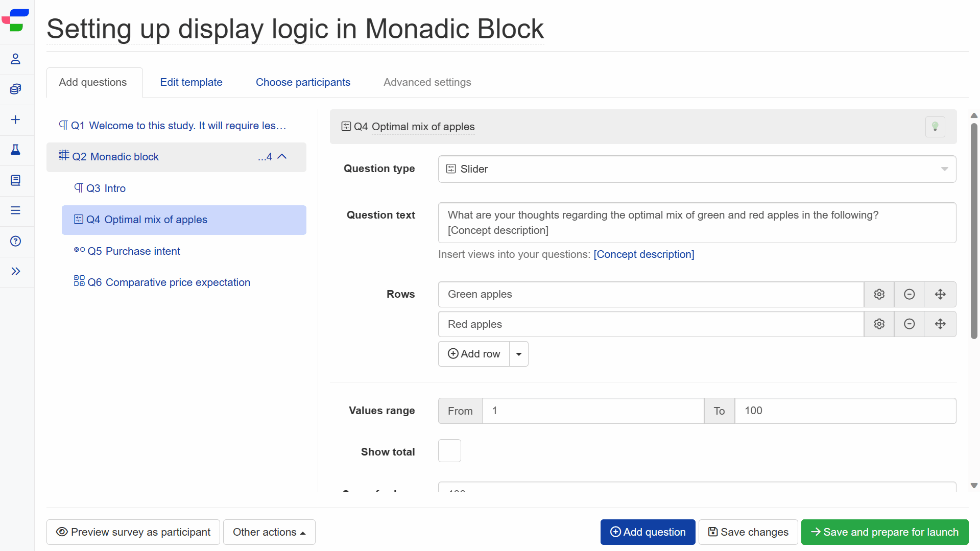Image resolution: width=980 pixels, height=551 pixels.
Task: Expand sidebar with double-chevron icon
Action: click(x=16, y=271)
